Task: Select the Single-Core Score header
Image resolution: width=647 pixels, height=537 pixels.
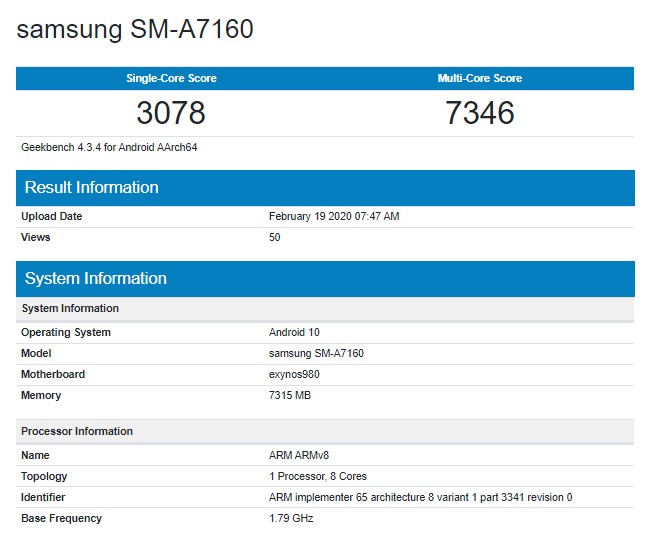Action: pos(171,78)
